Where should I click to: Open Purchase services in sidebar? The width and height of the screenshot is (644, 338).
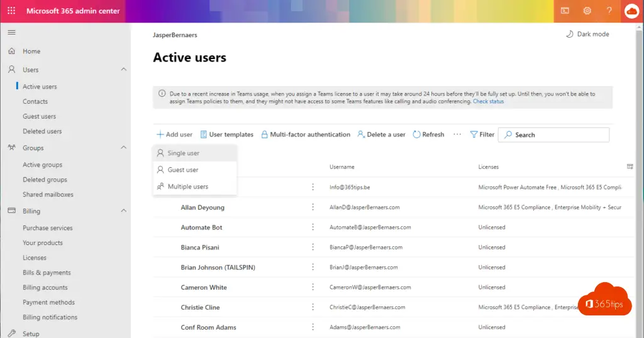click(48, 227)
